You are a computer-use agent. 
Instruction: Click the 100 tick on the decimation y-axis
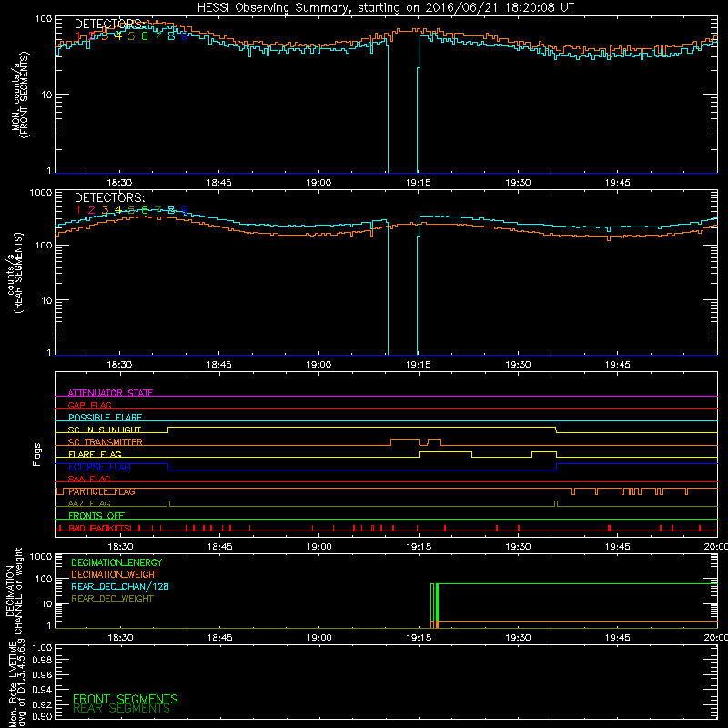click(x=44, y=579)
